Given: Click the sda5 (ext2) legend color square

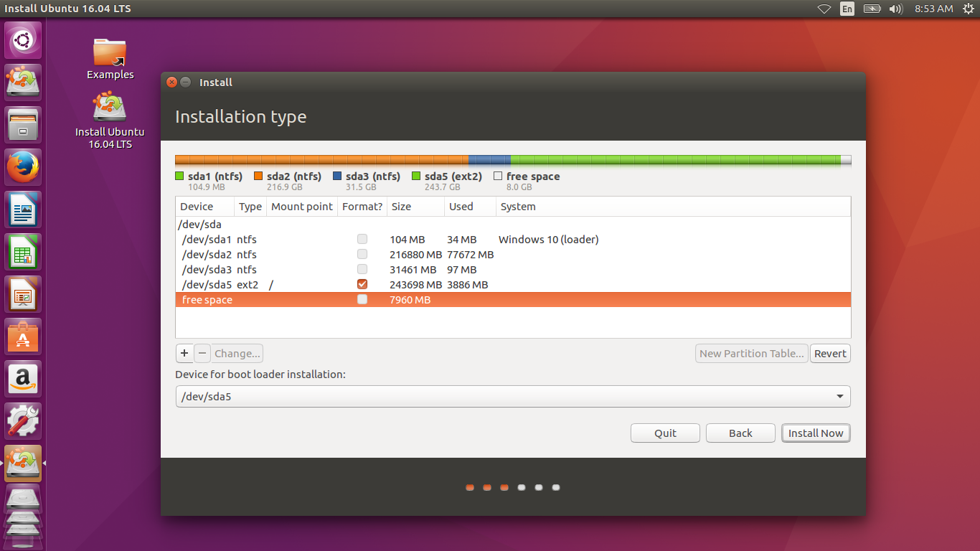Looking at the screenshot, I should [416, 176].
